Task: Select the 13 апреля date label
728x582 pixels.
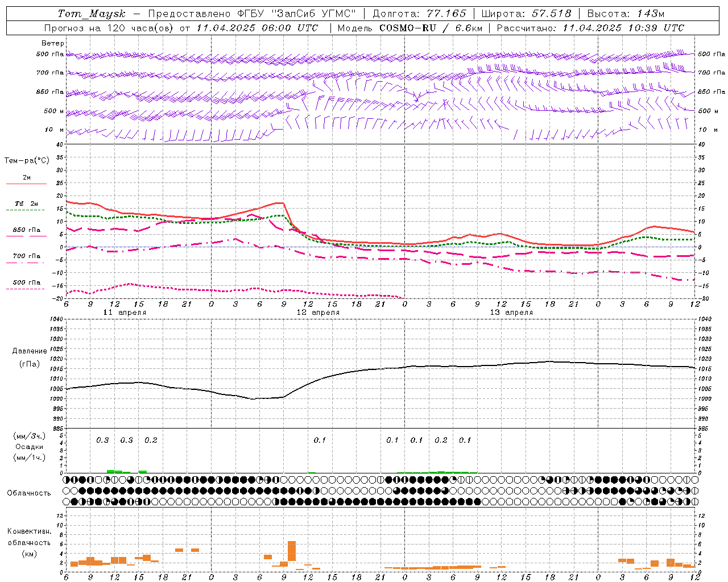Action: [x=511, y=313]
